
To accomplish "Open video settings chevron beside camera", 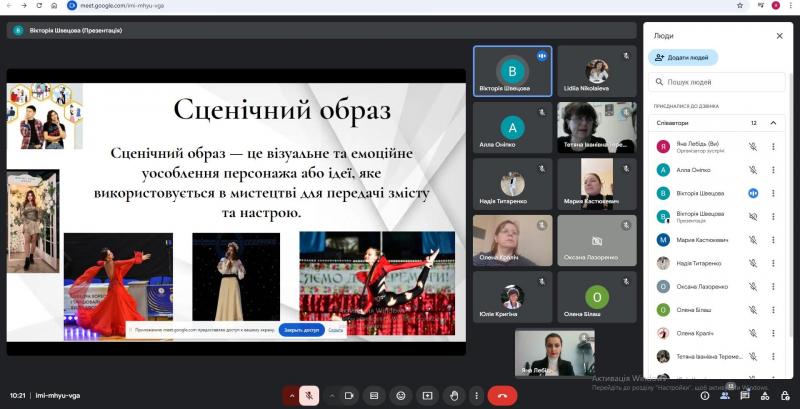I will pyautogui.click(x=332, y=396).
